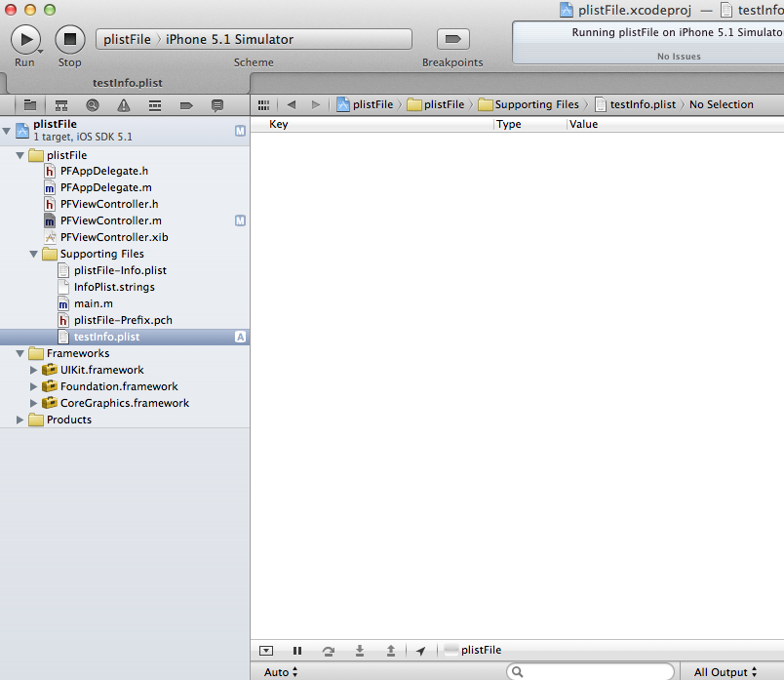Click the Frameworks folder icon
The width and height of the screenshot is (784, 680).
click(36, 354)
